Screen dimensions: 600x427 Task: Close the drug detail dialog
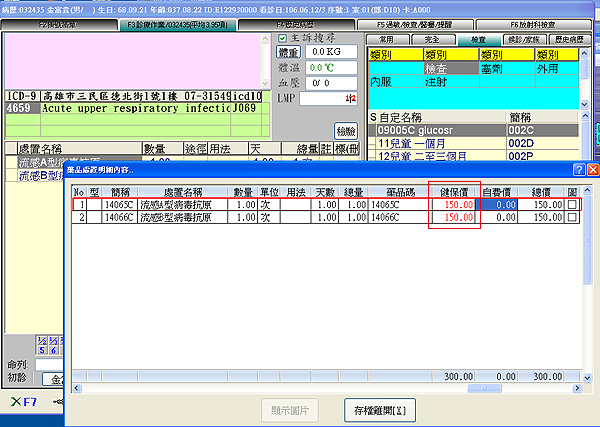(592, 170)
